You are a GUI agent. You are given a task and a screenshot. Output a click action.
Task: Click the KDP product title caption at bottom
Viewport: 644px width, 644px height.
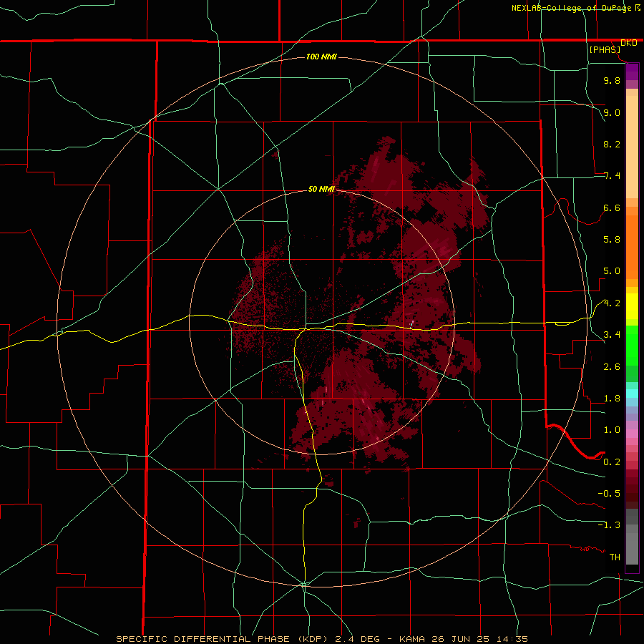click(321, 639)
